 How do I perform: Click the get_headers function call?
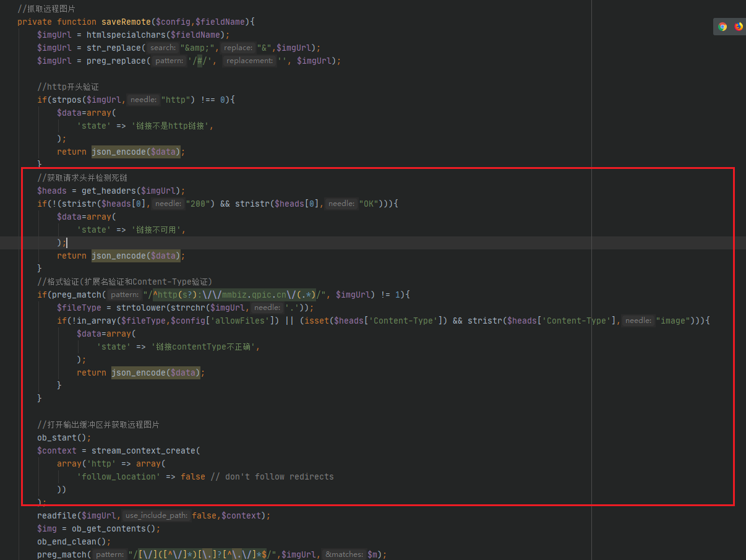click(x=109, y=191)
